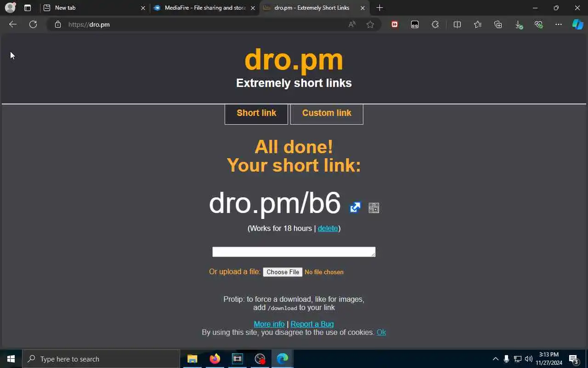Click the red extension icon in toolbar

(x=395, y=24)
